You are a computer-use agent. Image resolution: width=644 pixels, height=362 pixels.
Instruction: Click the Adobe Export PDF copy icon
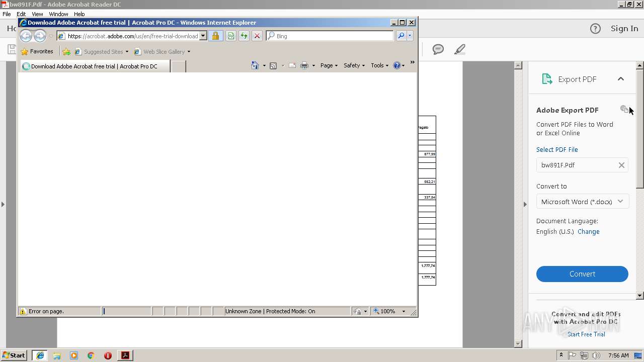click(624, 109)
